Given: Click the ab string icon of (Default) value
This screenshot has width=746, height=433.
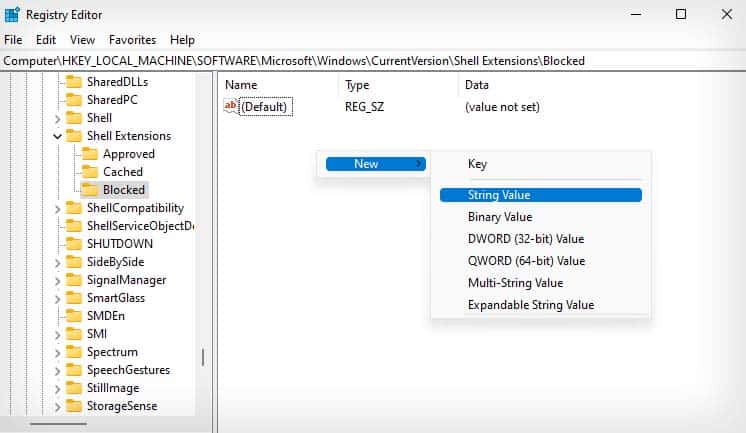Looking at the screenshot, I should point(231,106).
